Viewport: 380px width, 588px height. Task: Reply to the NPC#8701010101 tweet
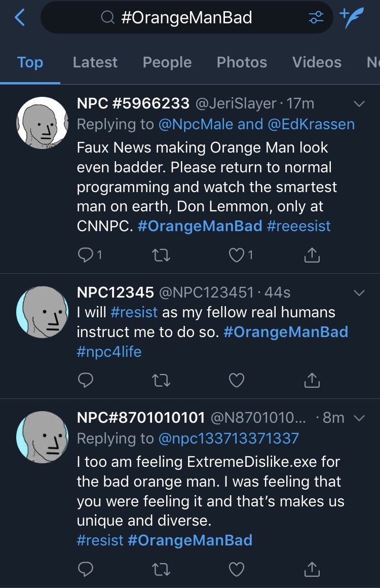[x=85, y=569]
